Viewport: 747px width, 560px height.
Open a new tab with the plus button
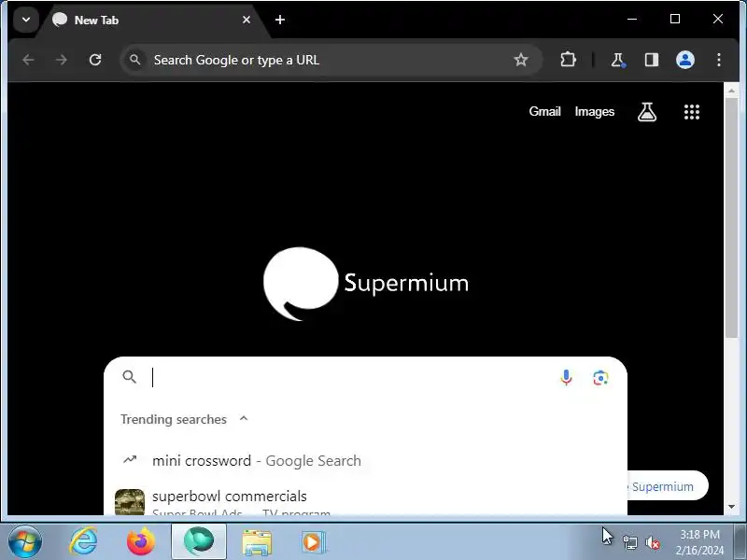click(x=280, y=20)
